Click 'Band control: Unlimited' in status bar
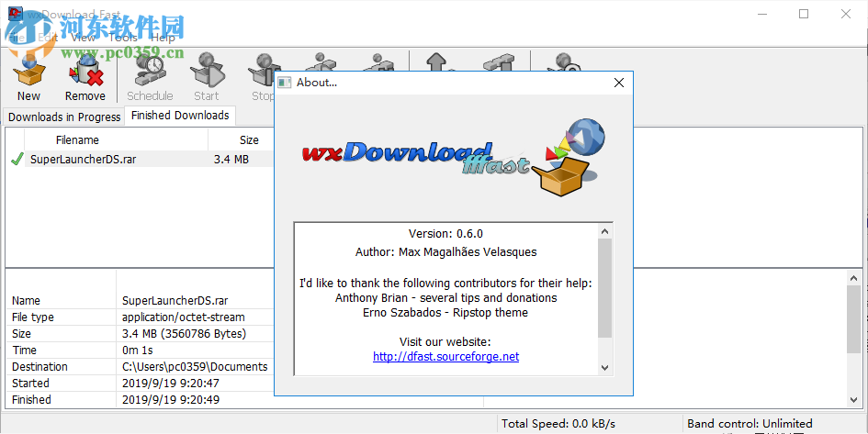This screenshot has height=434, width=868. 750,424
